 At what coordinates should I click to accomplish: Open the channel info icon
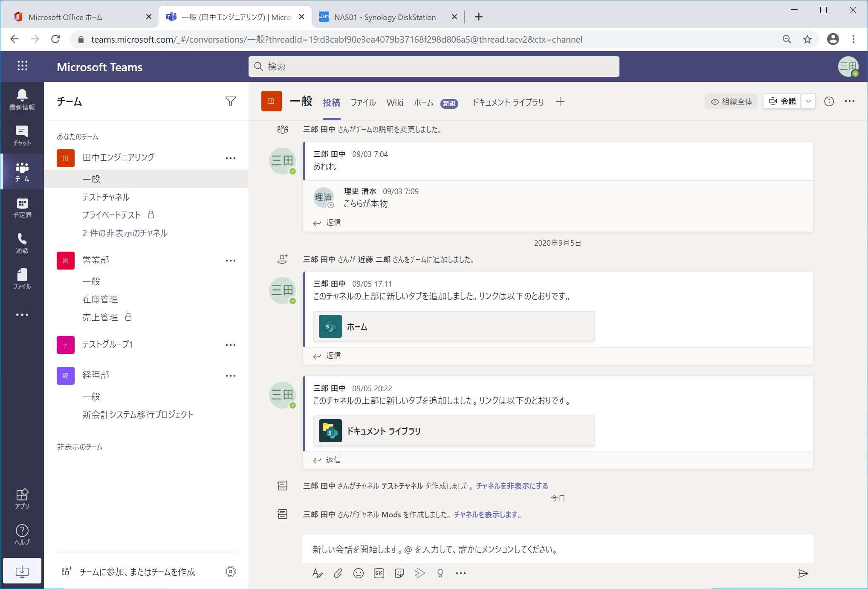tap(829, 101)
